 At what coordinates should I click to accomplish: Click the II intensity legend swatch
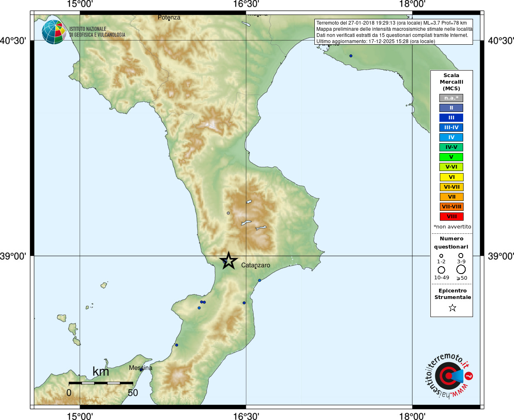tap(451, 108)
